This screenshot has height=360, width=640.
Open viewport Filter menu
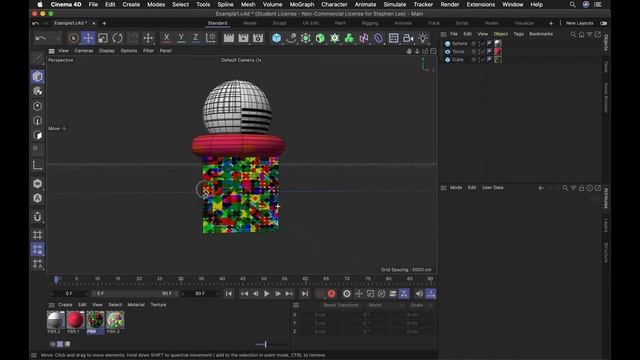148,51
